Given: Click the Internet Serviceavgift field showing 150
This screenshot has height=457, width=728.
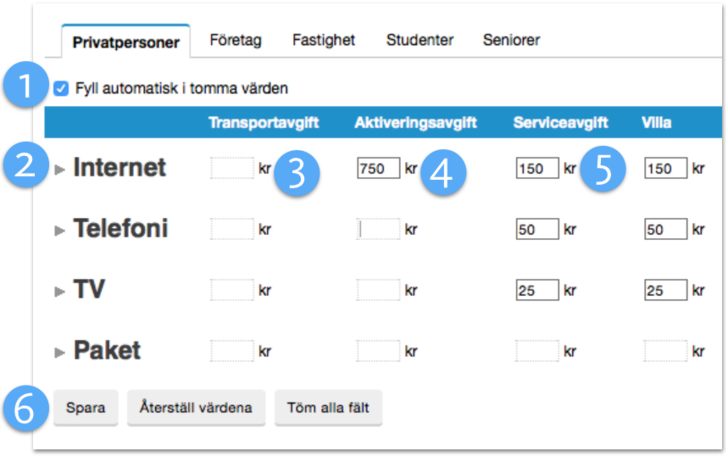Looking at the screenshot, I should click(537, 169).
